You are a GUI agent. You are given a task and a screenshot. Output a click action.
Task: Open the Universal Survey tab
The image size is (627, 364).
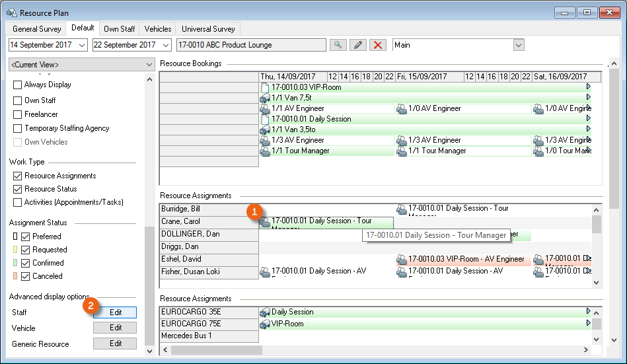click(x=208, y=29)
